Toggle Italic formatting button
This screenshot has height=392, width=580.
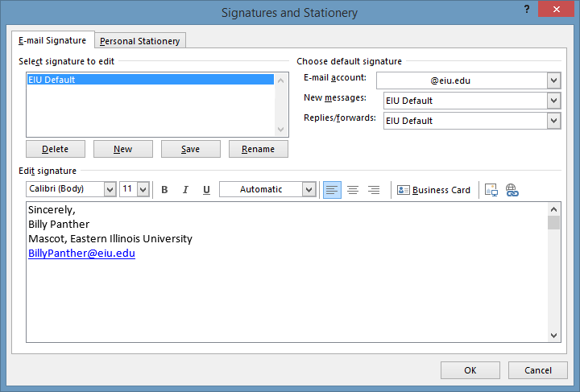click(x=185, y=190)
